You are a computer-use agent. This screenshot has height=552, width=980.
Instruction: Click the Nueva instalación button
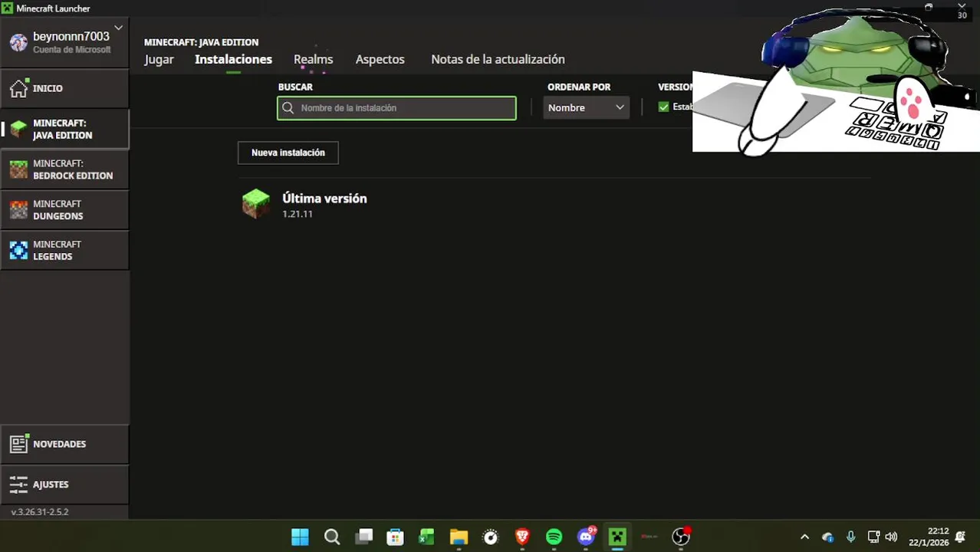click(x=288, y=153)
